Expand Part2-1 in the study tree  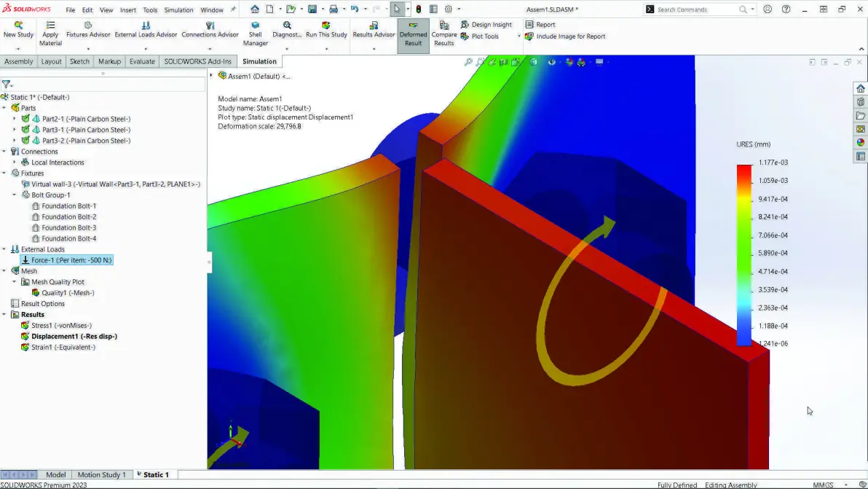pyautogui.click(x=15, y=119)
